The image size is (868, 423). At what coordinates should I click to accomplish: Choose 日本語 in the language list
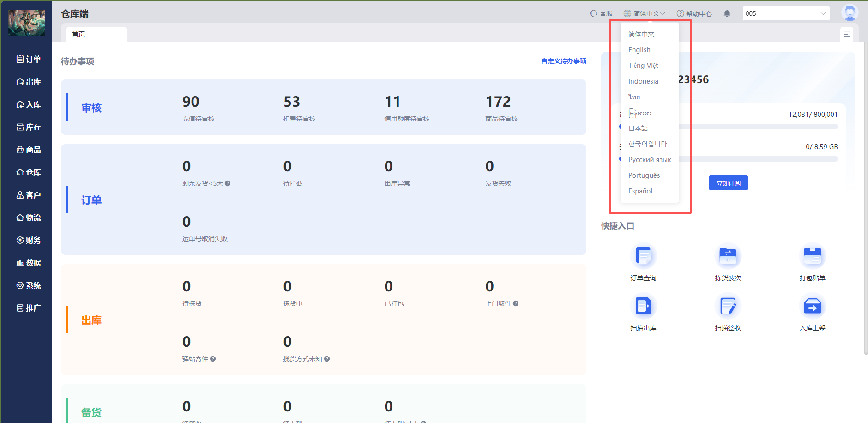638,128
